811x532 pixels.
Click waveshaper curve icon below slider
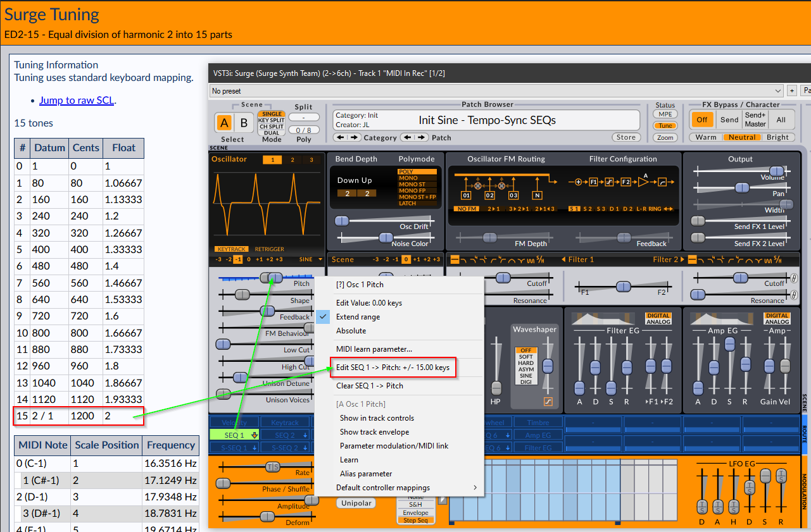click(548, 401)
